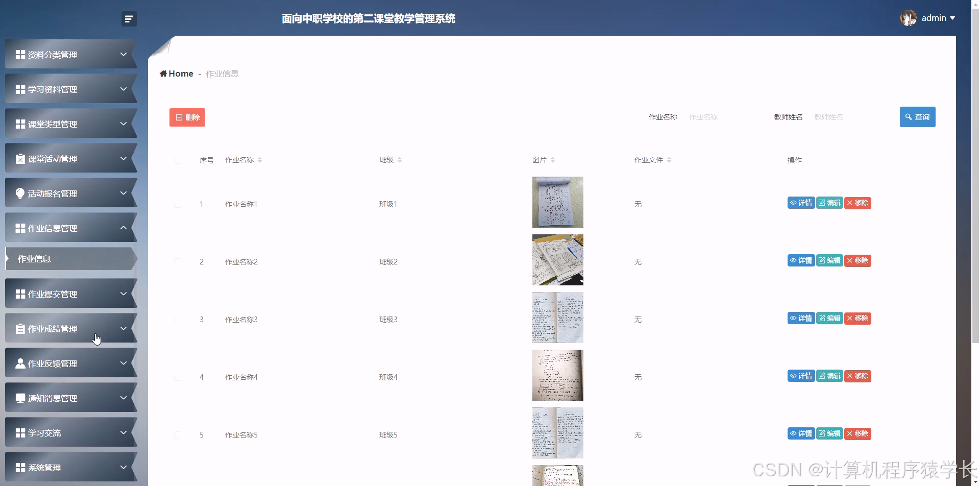
Task: Check the row 作业名称3 checkbox
Action: (178, 320)
